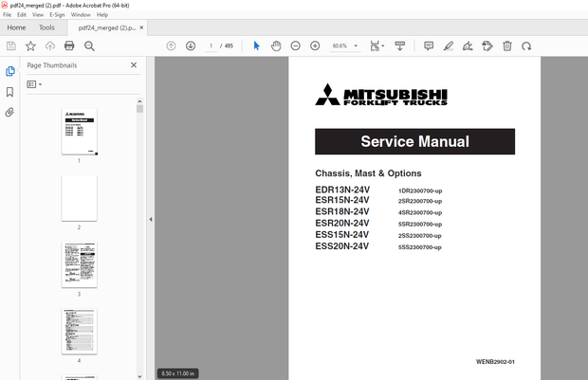The width and height of the screenshot is (588, 380).
Task: Click the ESS20N-24V model text
Action: (342, 246)
